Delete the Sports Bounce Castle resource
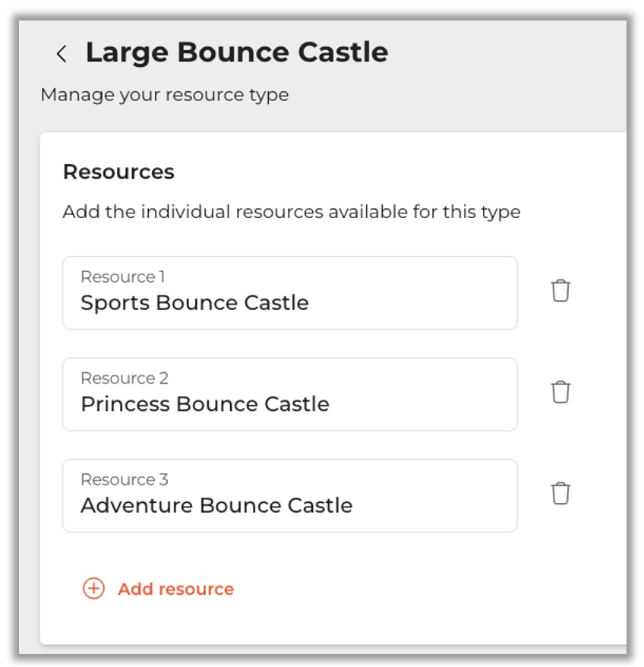 [x=560, y=291]
